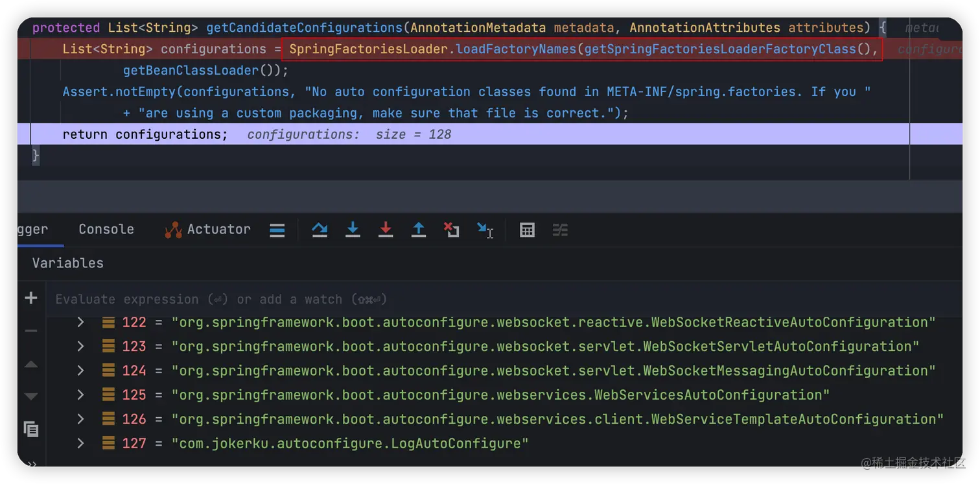
Task: Expand variable element 122
Action: tap(80, 322)
